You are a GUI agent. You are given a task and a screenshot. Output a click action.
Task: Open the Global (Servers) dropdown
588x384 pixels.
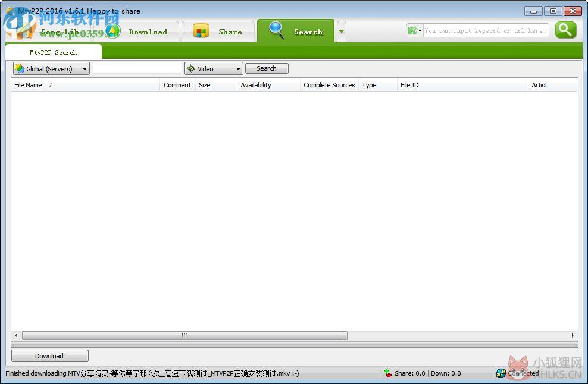point(51,68)
